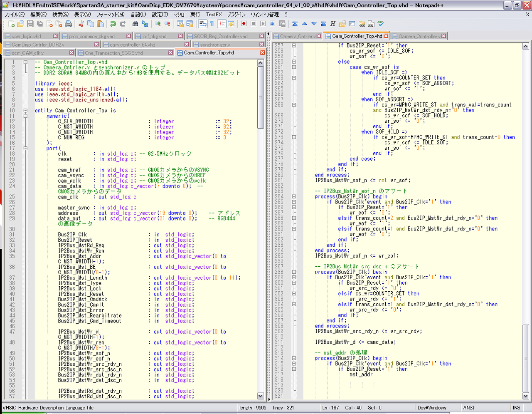
Task: Toggle INS insert mode in status bar
Action: tap(516, 408)
